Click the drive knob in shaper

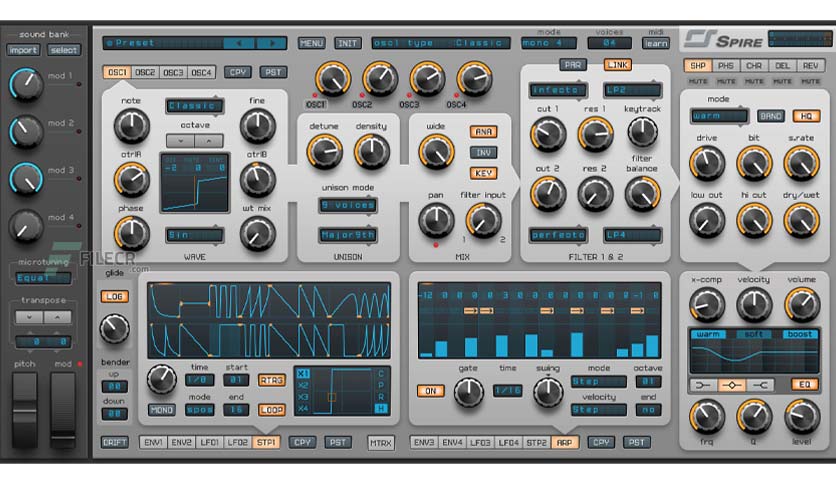[x=707, y=163]
